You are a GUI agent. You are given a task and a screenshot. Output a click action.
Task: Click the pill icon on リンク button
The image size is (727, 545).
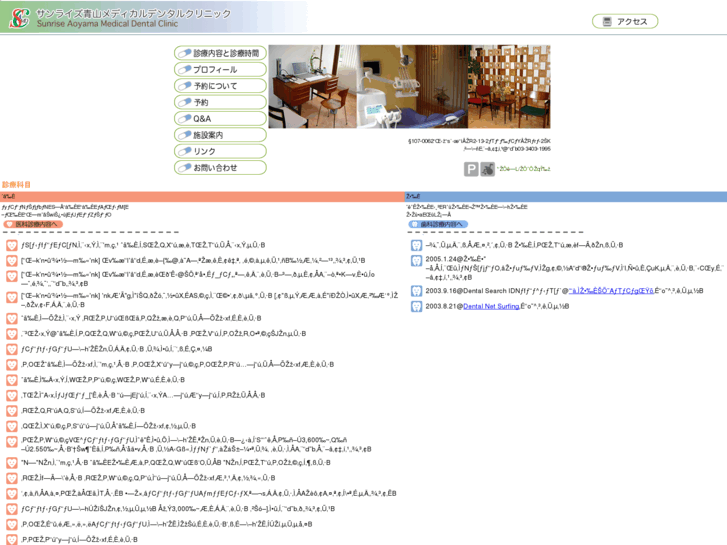click(x=185, y=151)
